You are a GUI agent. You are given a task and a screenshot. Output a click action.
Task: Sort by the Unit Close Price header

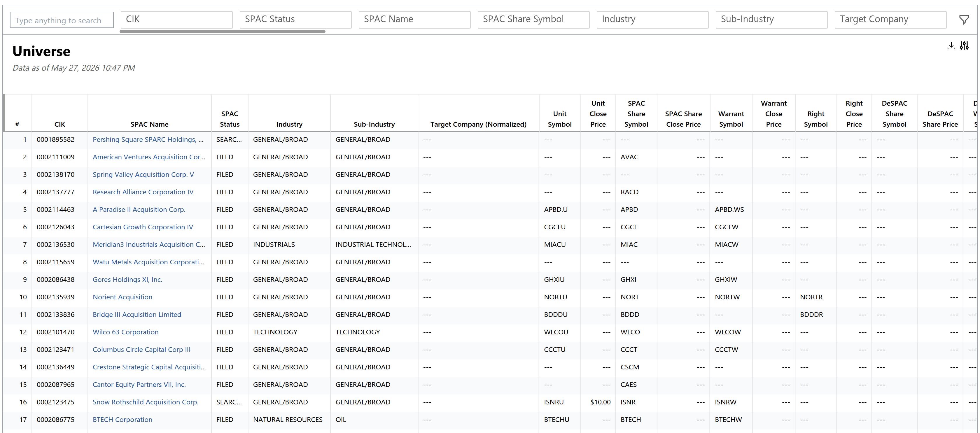pos(598,114)
